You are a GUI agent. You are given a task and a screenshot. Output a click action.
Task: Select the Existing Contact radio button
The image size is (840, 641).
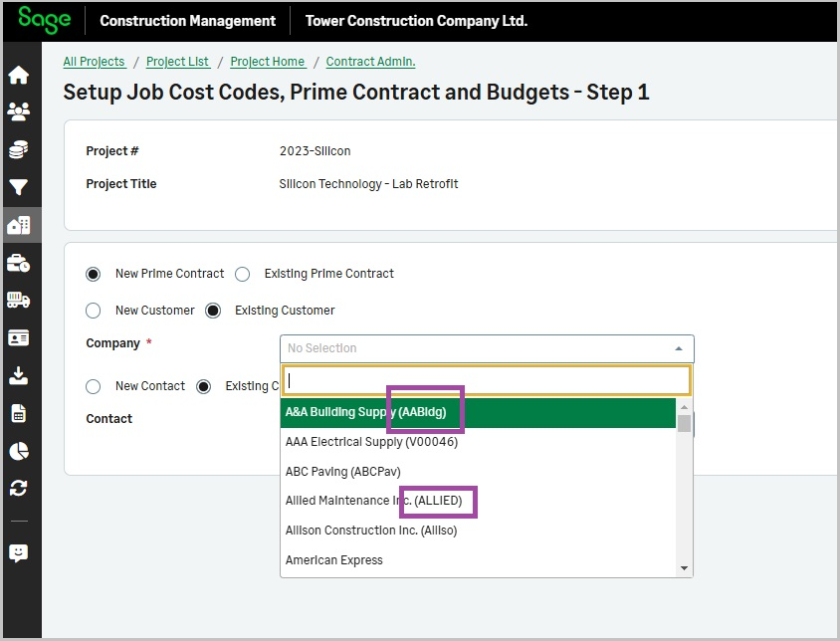(x=204, y=386)
